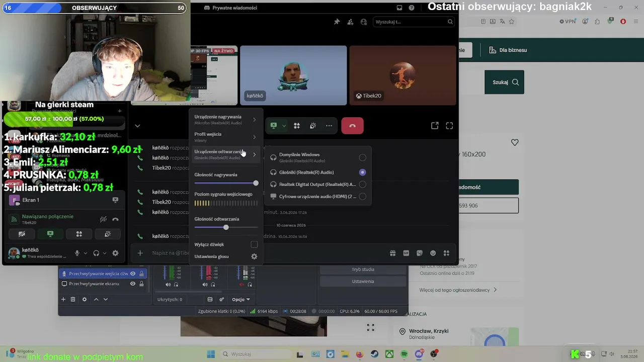Open the gift icon in the chat bar
644x362 pixels.
(x=393, y=253)
